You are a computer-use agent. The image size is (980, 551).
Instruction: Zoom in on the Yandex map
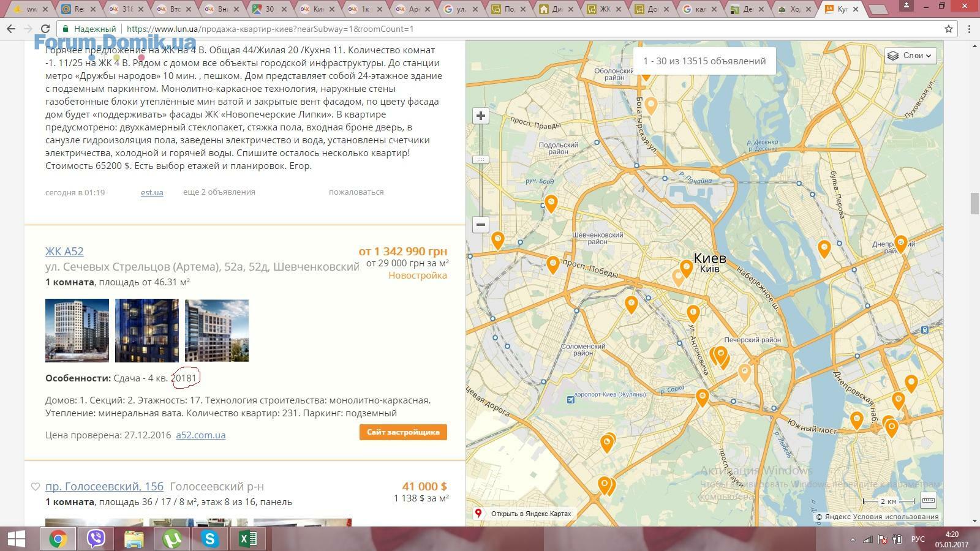coord(481,116)
